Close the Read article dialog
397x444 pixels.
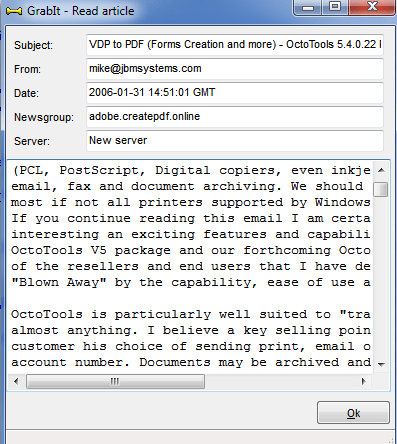click(x=371, y=7)
